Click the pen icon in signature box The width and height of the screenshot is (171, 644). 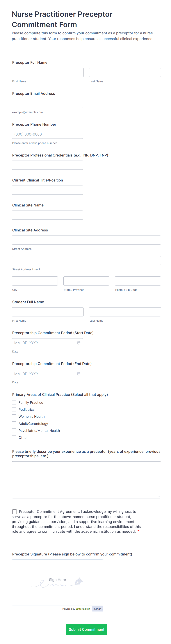click(x=79, y=581)
